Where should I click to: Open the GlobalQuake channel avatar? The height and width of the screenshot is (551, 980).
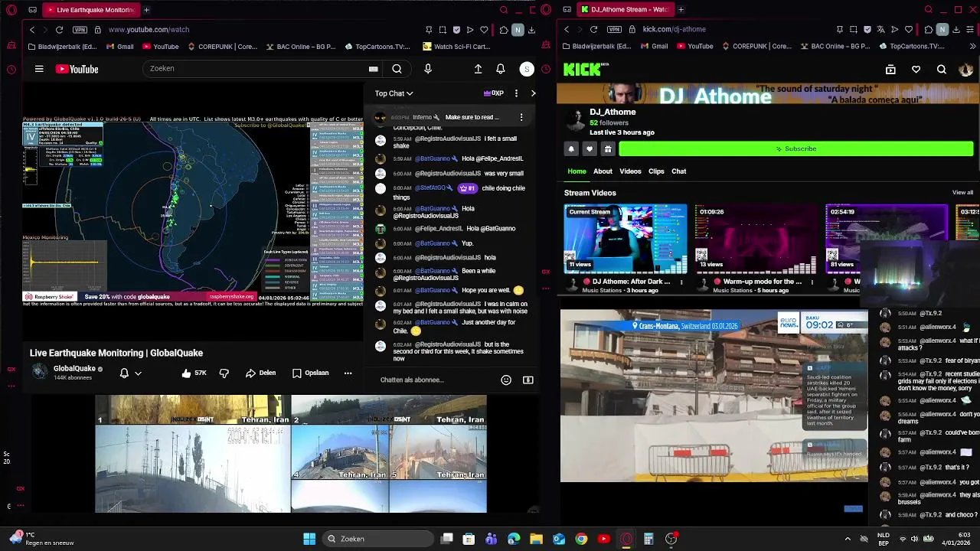click(39, 372)
